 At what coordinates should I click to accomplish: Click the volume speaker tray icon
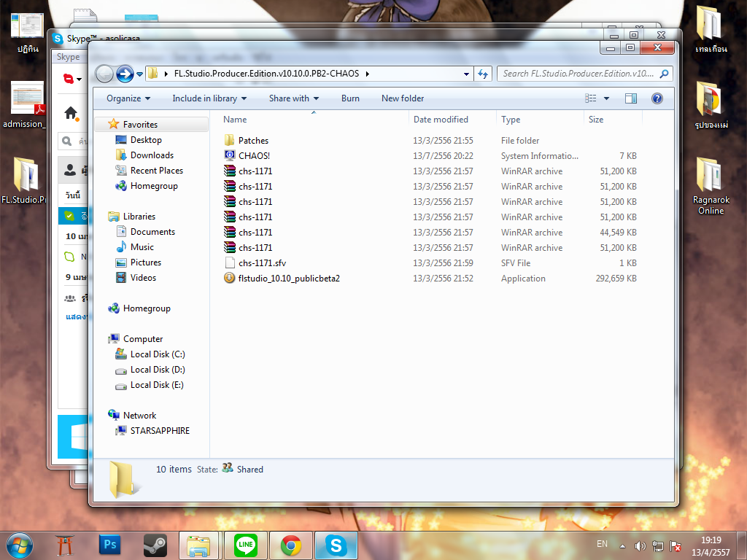640,546
